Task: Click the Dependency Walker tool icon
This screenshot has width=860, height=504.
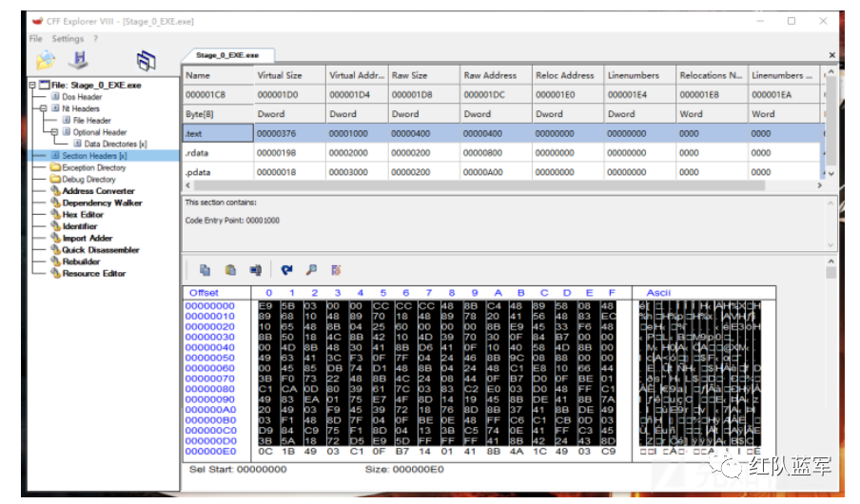Action: point(55,203)
